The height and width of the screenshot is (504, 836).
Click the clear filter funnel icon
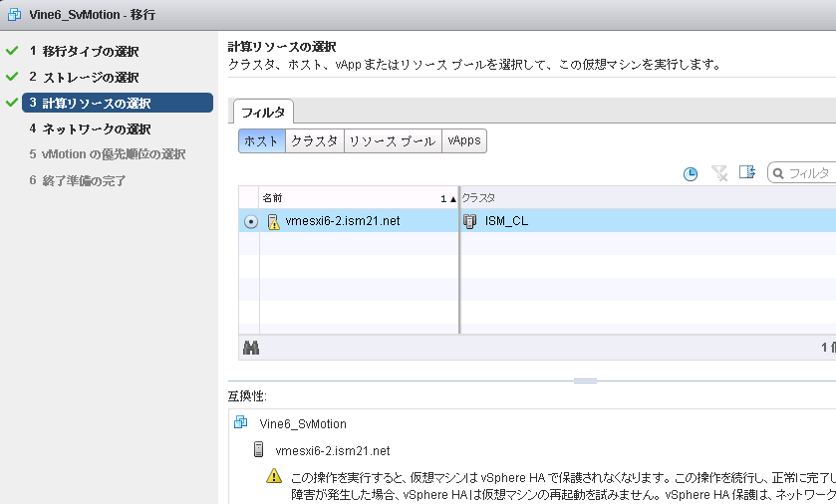[719, 173]
